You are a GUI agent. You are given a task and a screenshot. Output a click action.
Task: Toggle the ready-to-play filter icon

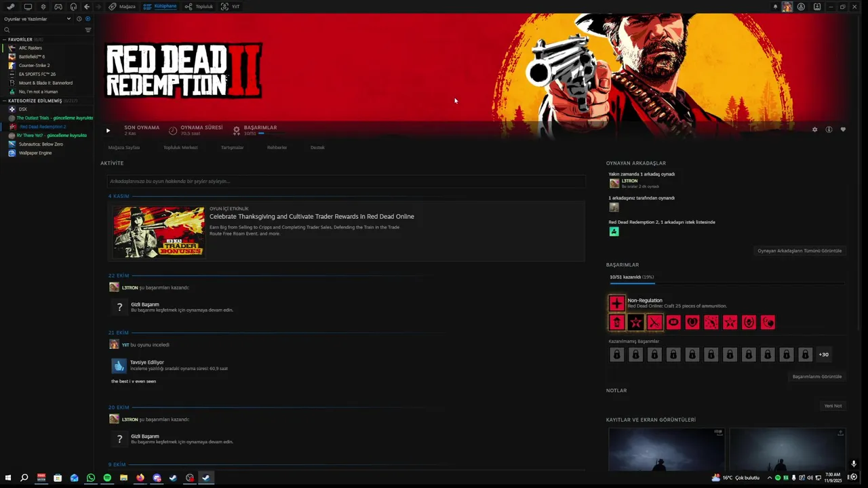coord(87,19)
